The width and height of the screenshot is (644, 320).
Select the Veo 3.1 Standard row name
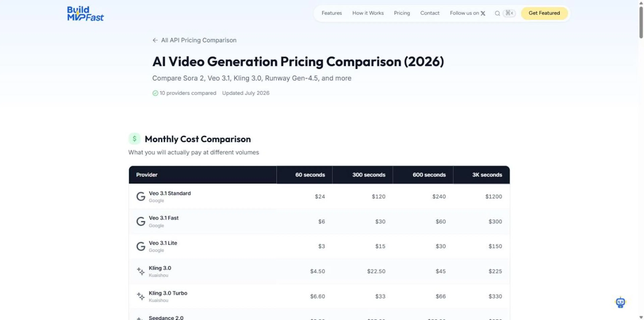coord(170,193)
